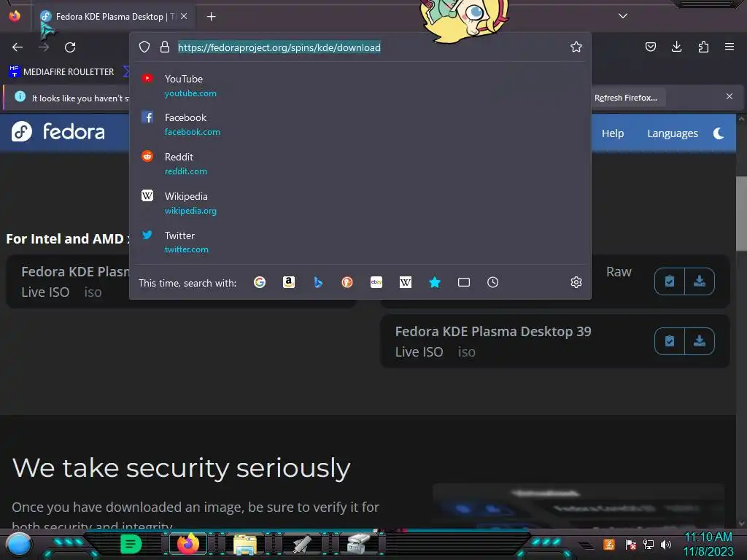Open Firefox hamburger application menu

coord(729,47)
